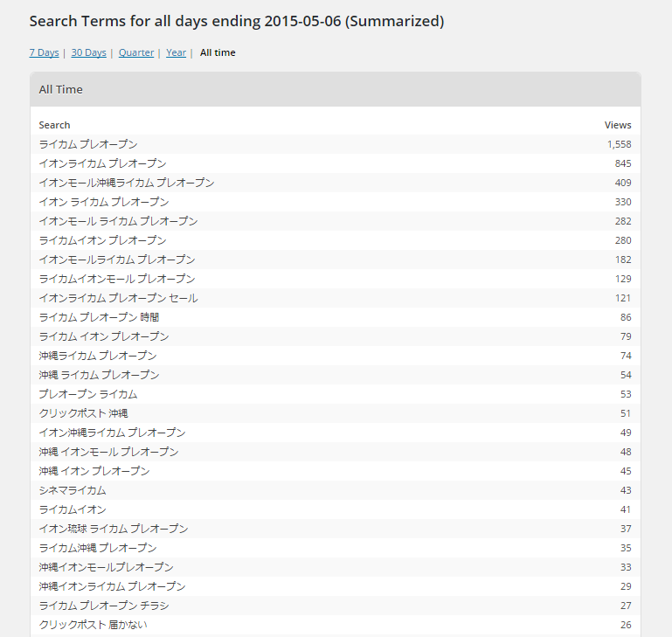
Task: Select the ライカム プレオープン row
Action: pos(336,144)
